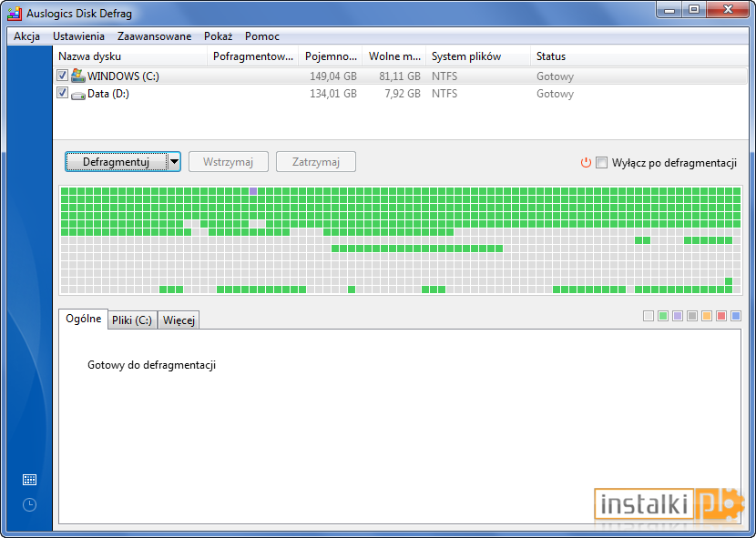This screenshot has height=538, width=756.
Task: Sort by Nazwa dysku column header
Action: (130, 56)
